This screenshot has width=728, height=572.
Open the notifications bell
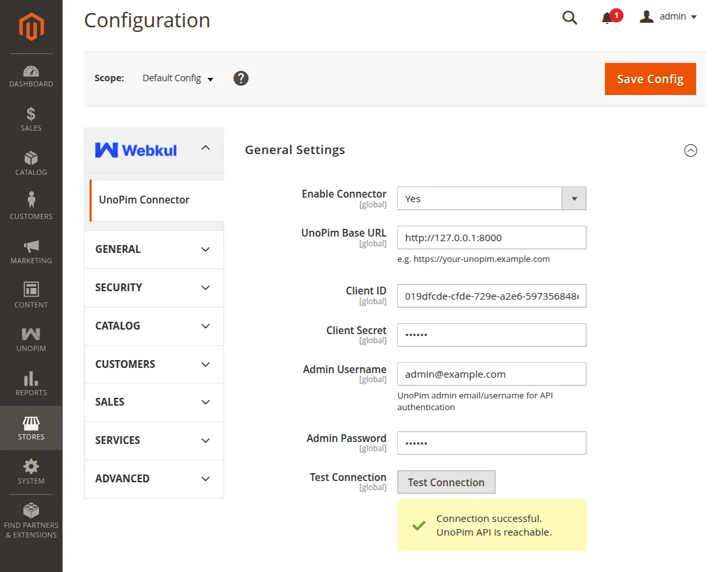click(607, 18)
